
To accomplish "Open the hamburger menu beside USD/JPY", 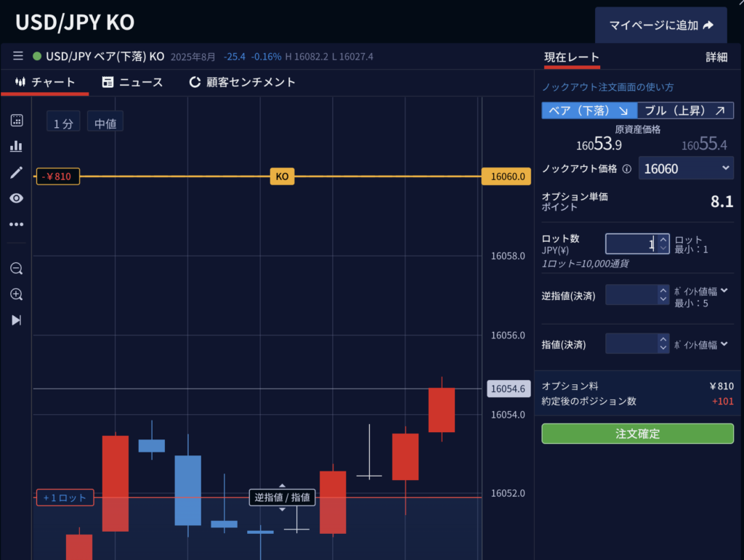I will (18, 56).
